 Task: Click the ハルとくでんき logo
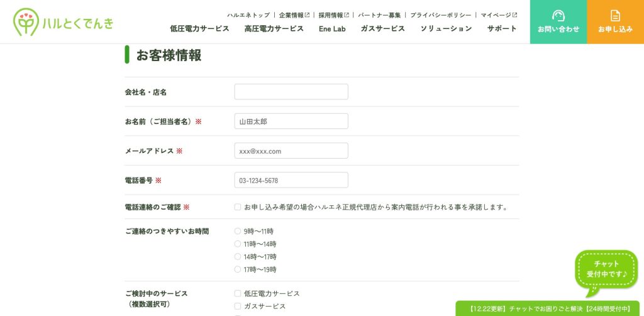64,22
